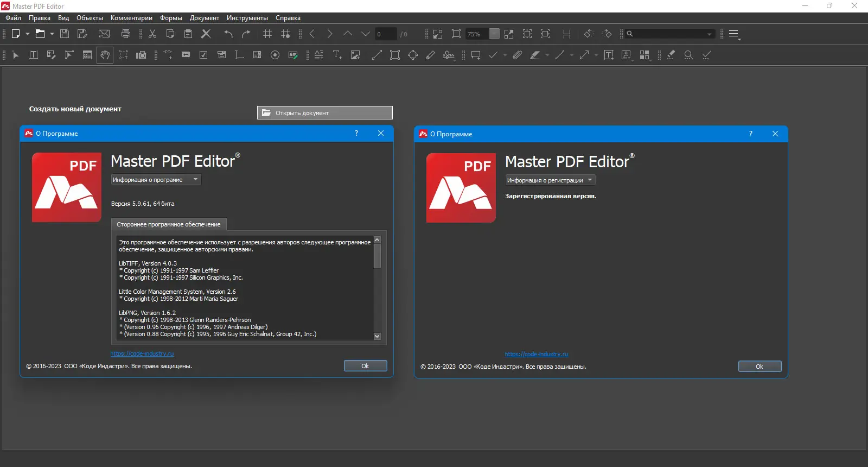
Task: Select the Radio Button form tool
Action: pos(275,55)
